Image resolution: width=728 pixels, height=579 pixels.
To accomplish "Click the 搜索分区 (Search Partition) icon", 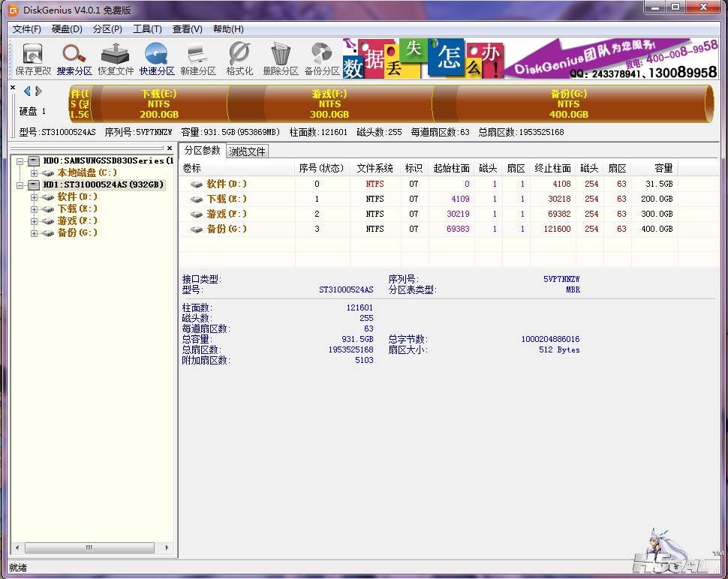I will (x=74, y=59).
